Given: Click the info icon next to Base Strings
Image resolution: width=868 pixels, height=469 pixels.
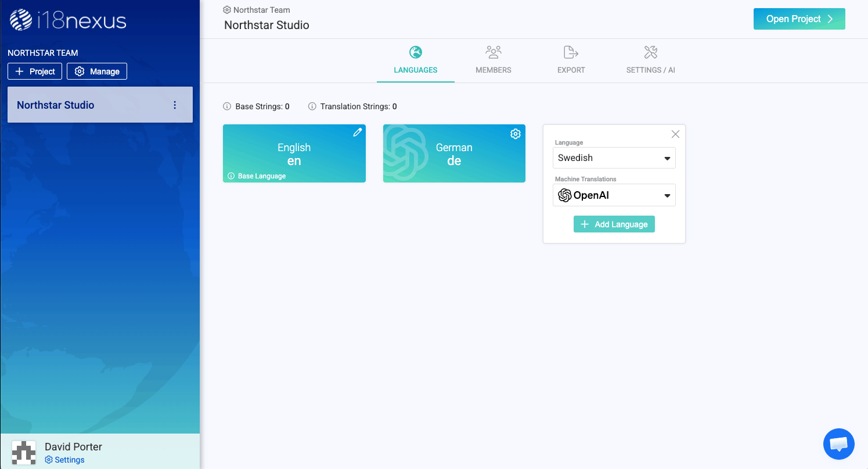Looking at the screenshot, I should (226, 106).
